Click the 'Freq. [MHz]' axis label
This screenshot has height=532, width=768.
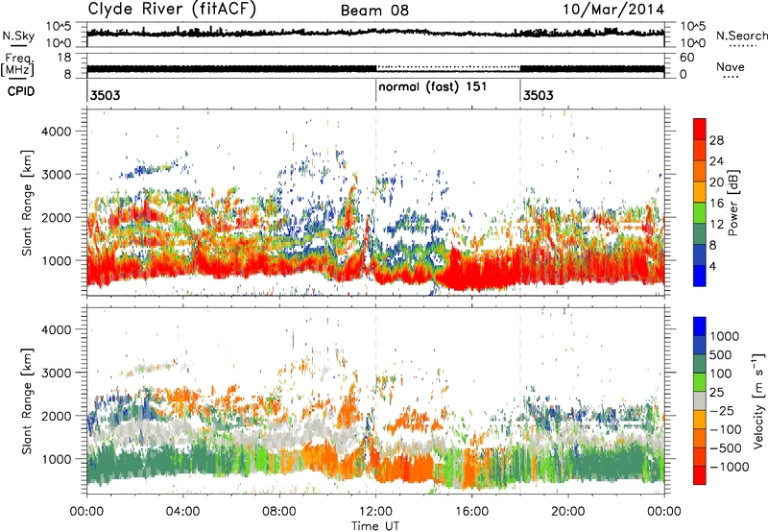17,64
